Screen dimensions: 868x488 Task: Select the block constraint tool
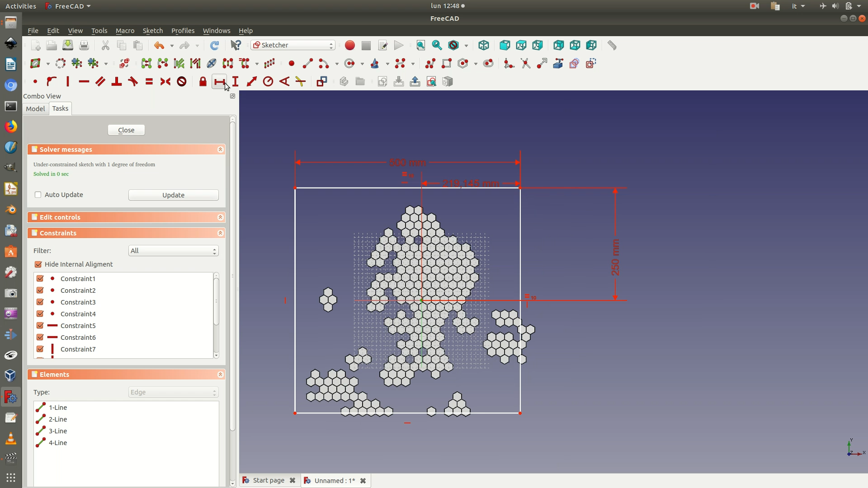182,82
